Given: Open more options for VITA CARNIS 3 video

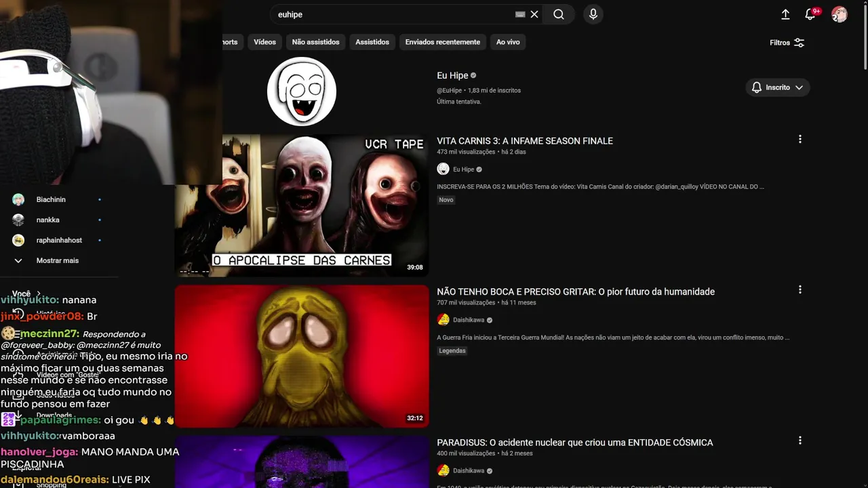Looking at the screenshot, I should [800, 139].
